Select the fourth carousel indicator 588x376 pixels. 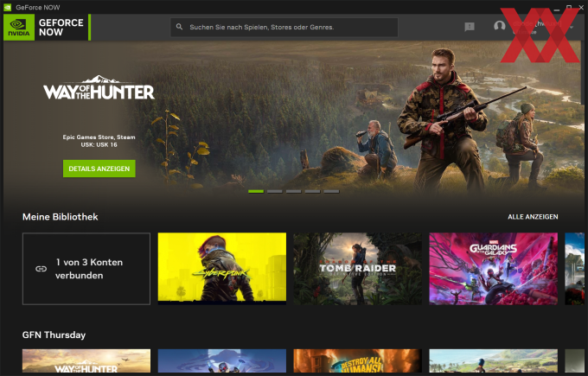[x=312, y=192]
